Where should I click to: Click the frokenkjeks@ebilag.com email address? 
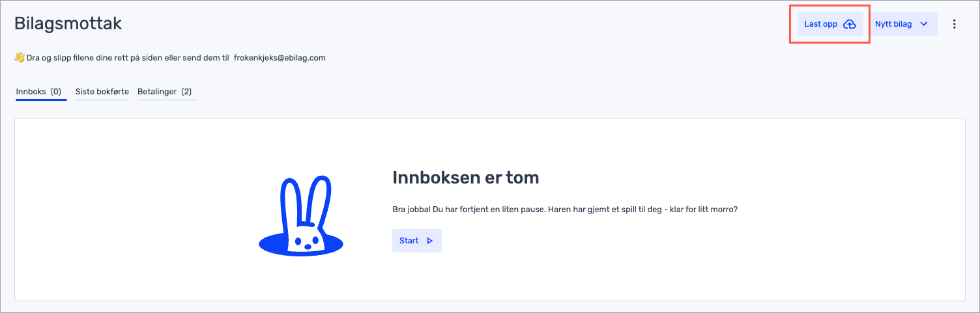[x=280, y=58]
